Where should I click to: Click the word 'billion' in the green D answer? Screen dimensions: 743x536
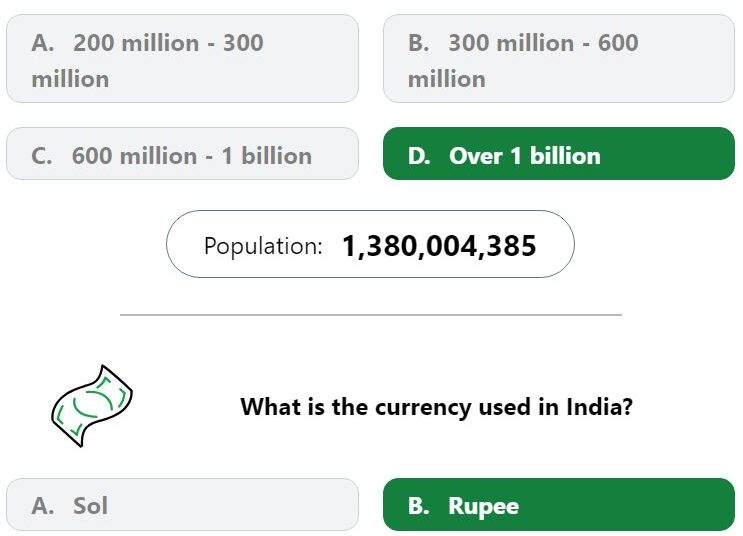tap(565, 156)
